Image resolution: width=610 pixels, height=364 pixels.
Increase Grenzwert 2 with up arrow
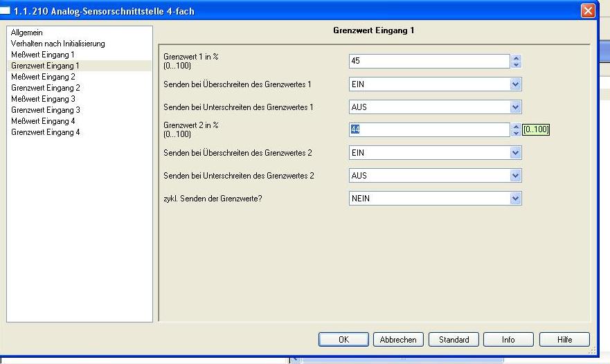[x=516, y=127]
